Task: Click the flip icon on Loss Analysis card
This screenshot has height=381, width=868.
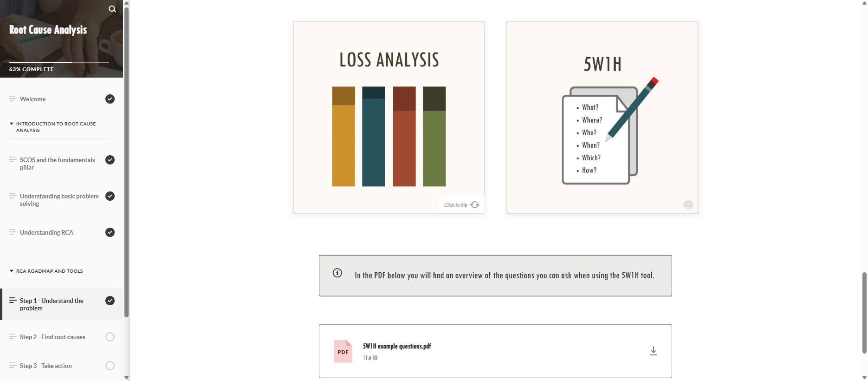Action: tap(475, 205)
